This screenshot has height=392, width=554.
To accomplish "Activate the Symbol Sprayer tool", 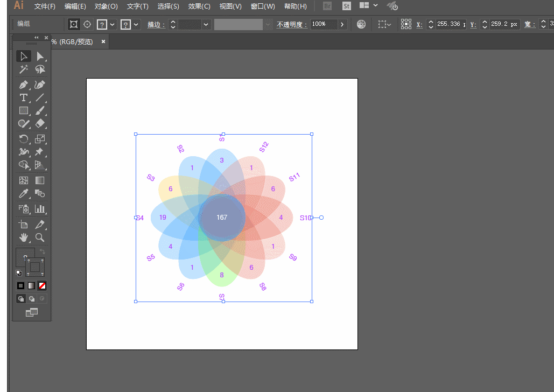I will [x=24, y=209].
